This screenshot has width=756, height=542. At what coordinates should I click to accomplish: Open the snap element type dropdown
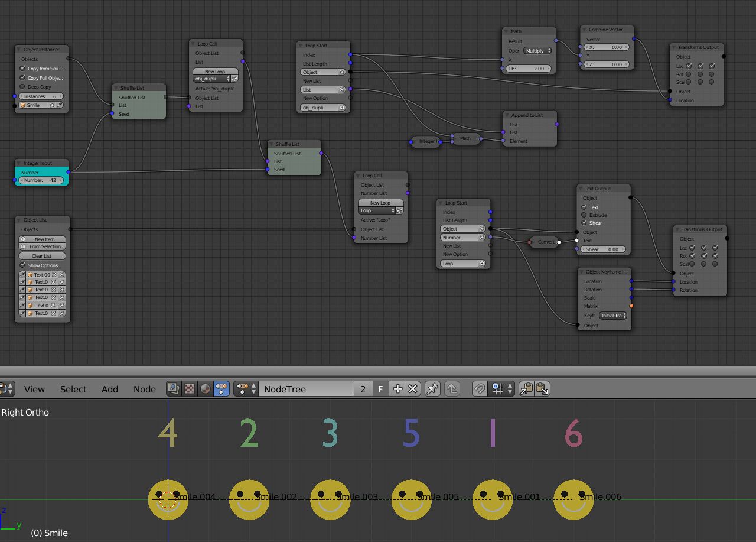pyautogui.click(x=502, y=389)
